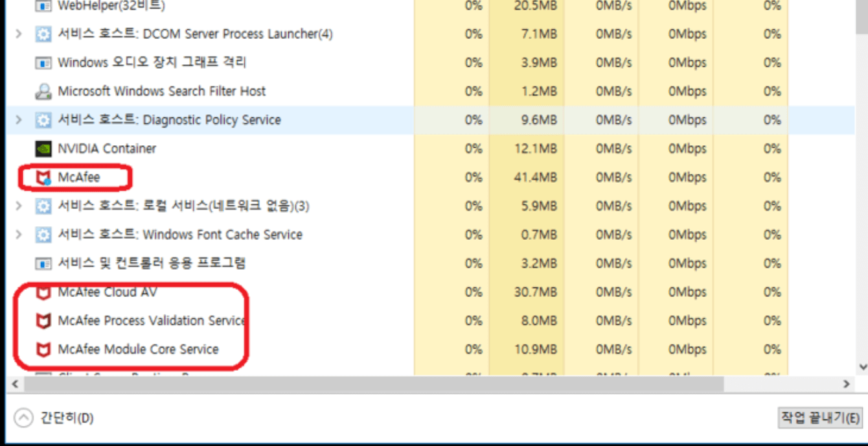868x446 pixels.
Task: Click the 9.6MB memory value
Action: tap(539, 120)
